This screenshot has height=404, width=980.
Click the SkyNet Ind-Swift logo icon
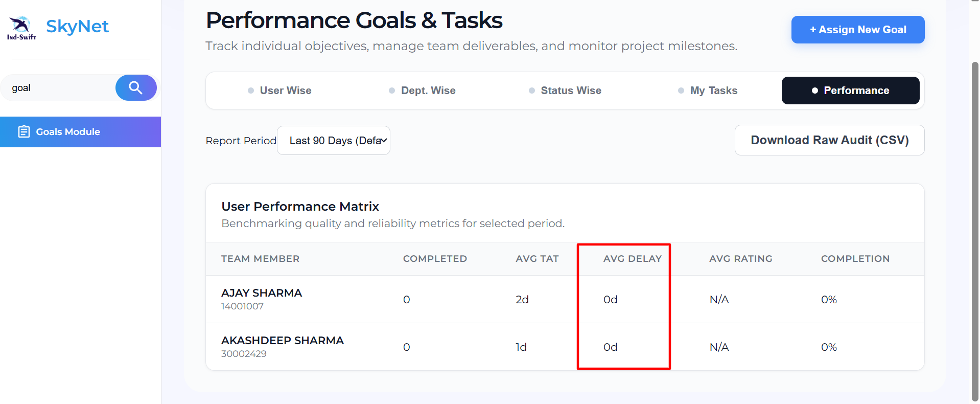21,28
